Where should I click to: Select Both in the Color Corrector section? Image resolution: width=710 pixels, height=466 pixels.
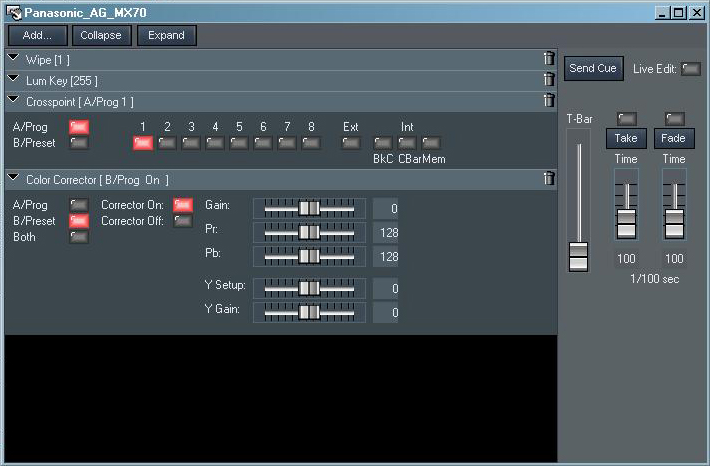pos(79,237)
